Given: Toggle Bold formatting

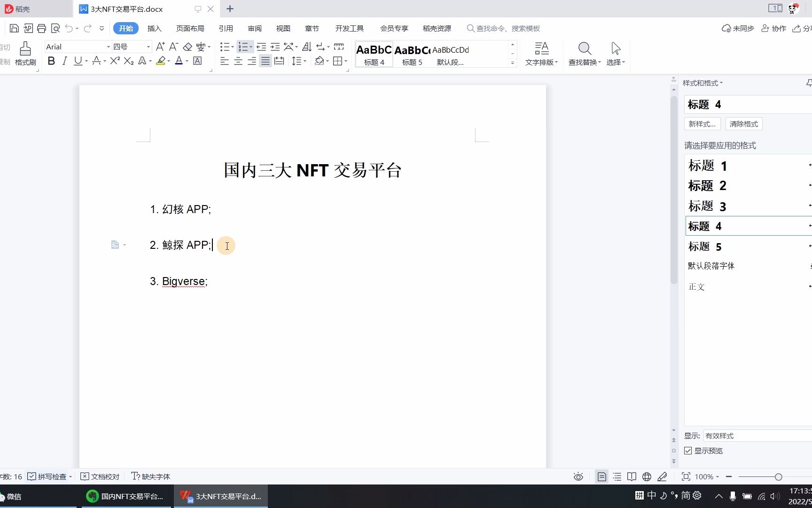Looking at the screenshot, I should tap(51, 61).
